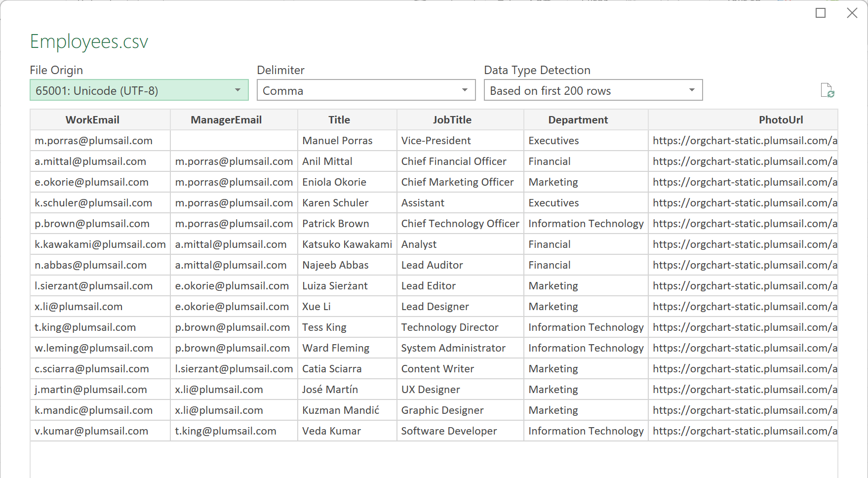
Task: Click the José Martín name cell
Action: pos(348,390)
